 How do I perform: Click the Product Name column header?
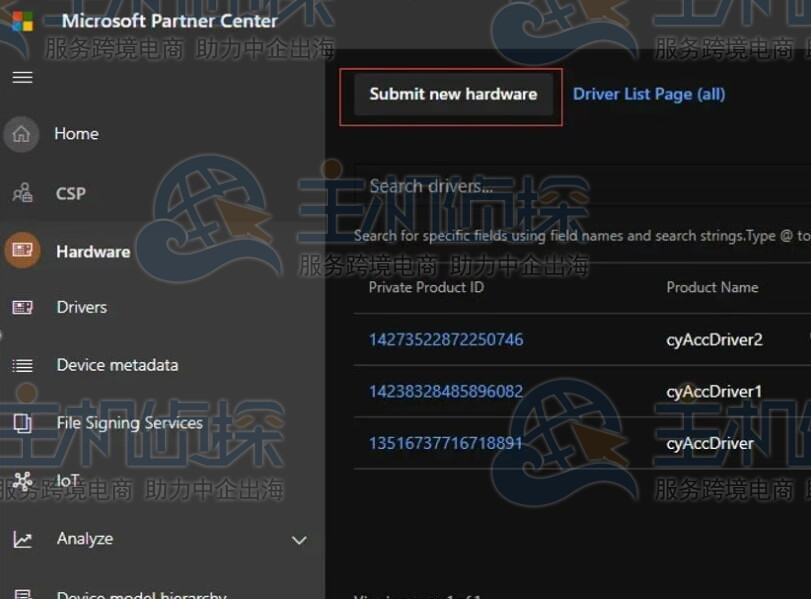tap(712, 288)
